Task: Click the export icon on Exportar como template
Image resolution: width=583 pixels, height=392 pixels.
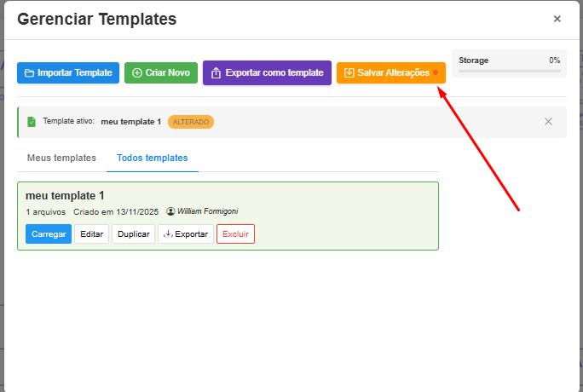Action: (x=216, y=73)
